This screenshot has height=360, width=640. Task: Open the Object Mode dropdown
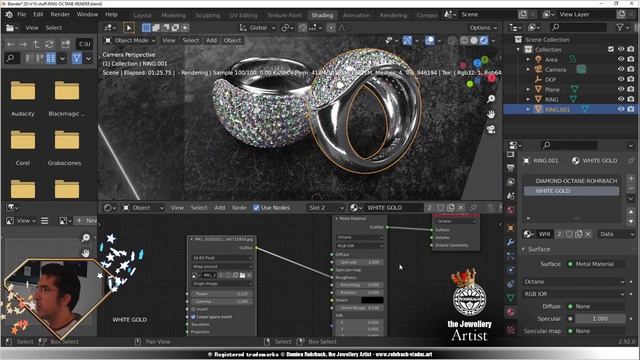(x=131, y=40)
